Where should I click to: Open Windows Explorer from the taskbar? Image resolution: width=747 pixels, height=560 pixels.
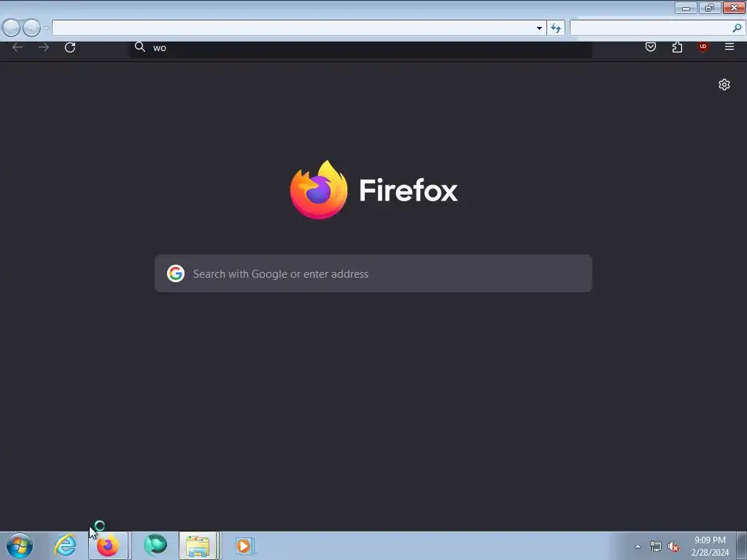198,545
